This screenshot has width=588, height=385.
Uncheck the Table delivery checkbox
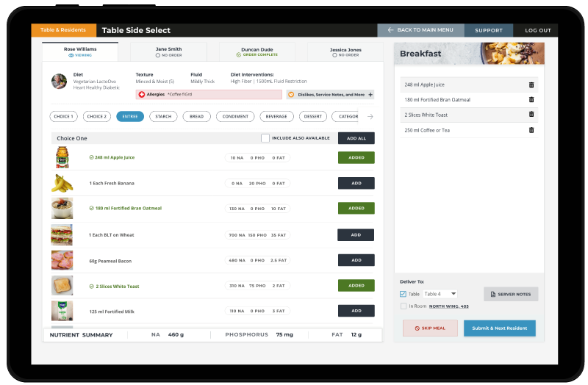[x=403, y=294]
